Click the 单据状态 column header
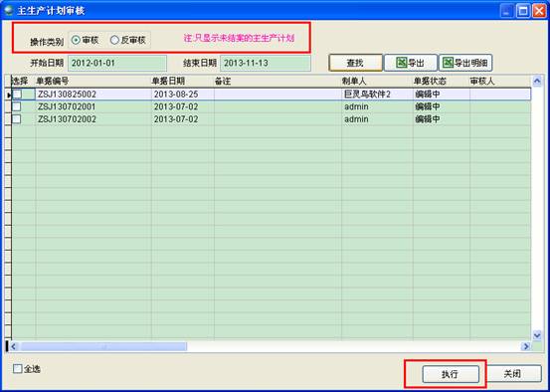 click(442, 81)
